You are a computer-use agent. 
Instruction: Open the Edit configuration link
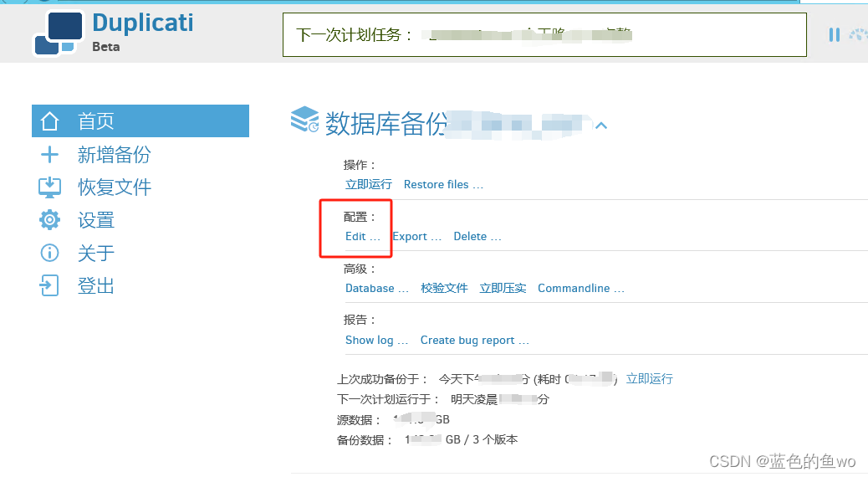click(x=363, y=237)
